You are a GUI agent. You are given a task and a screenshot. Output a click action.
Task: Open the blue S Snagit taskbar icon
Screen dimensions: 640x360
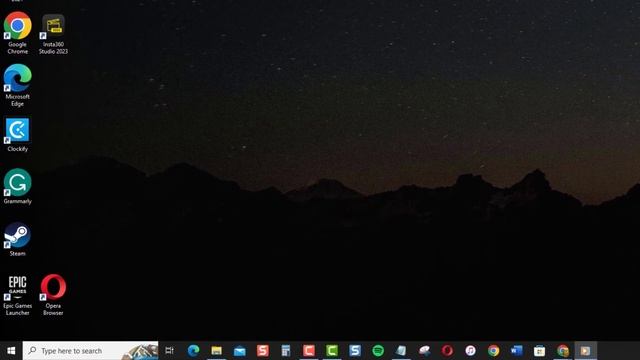tap(355, 351)
